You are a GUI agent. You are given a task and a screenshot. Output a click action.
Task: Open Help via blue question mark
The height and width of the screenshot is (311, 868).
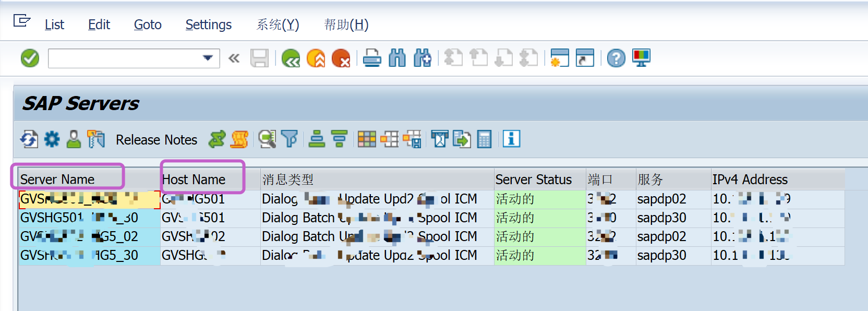click(616, 58)
